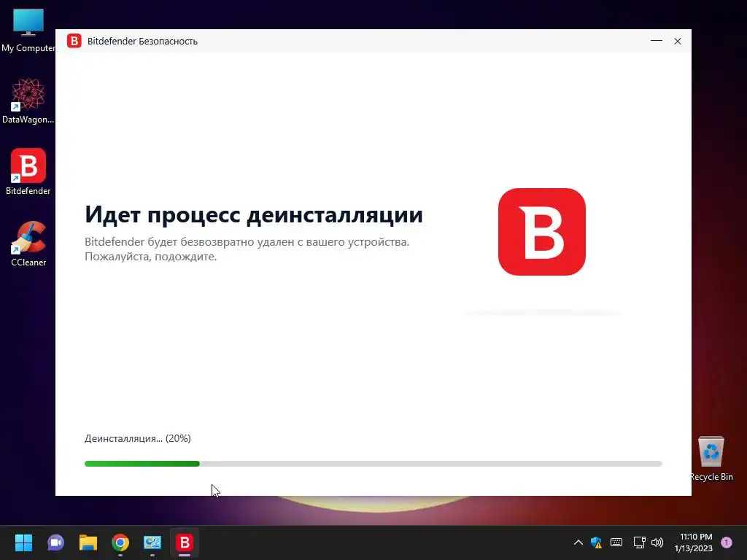Minimize the Bitdefender uninstall window
This screenshot has width=747, height=560.
point(657,41)
